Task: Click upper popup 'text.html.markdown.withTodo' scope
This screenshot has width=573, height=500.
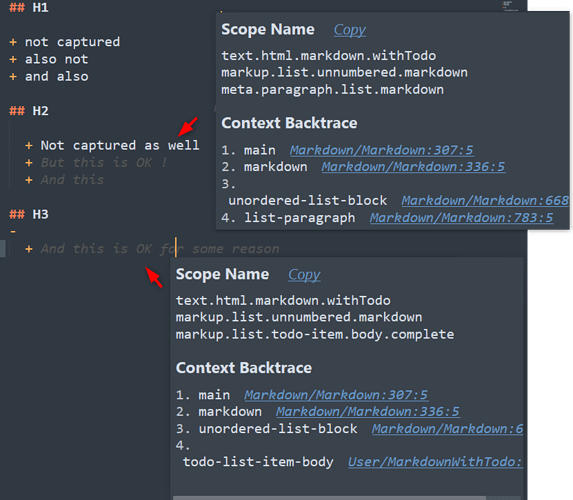Action: tap(329, 56)
